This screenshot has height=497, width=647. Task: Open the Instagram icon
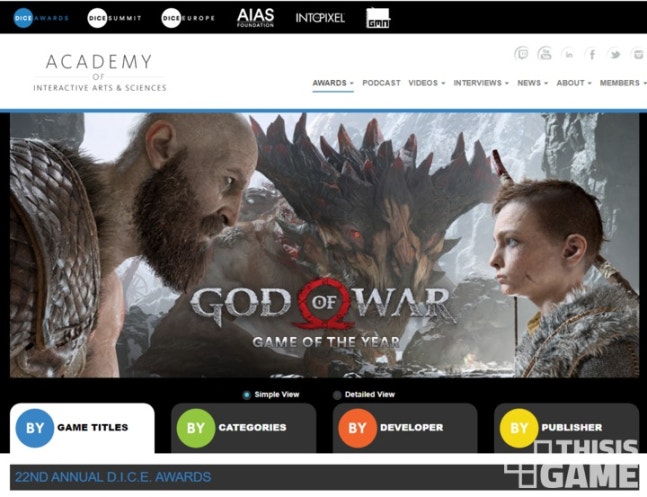coord(637,54)
